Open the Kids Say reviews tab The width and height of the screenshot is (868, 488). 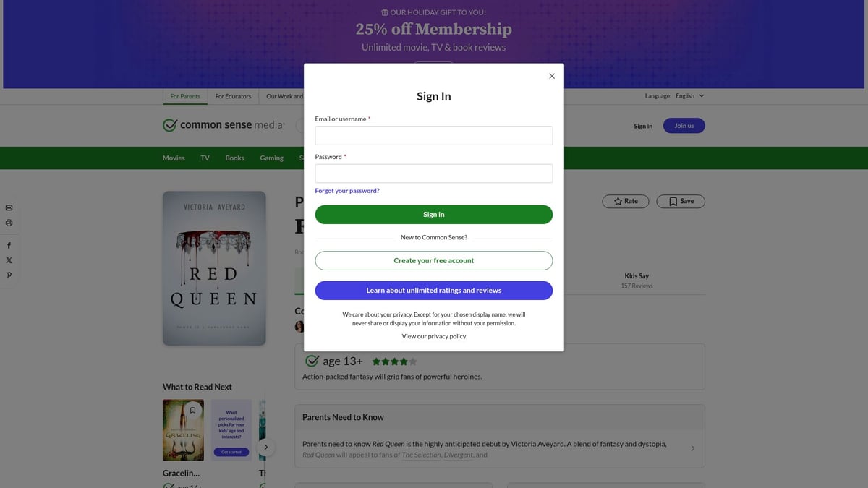coord(637,280)
